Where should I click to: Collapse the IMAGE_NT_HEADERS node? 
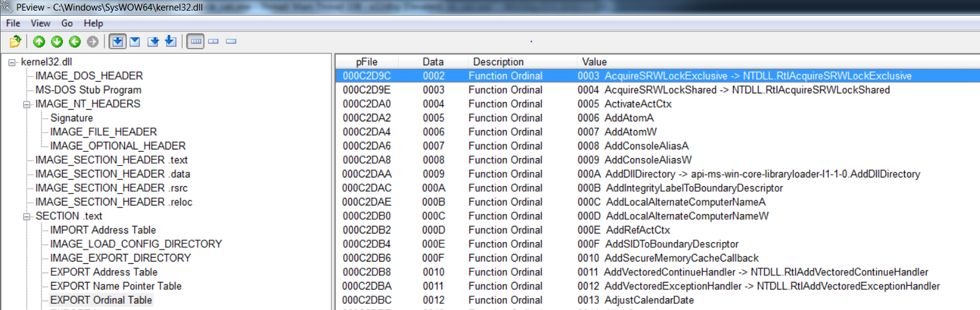click(27, 105)
